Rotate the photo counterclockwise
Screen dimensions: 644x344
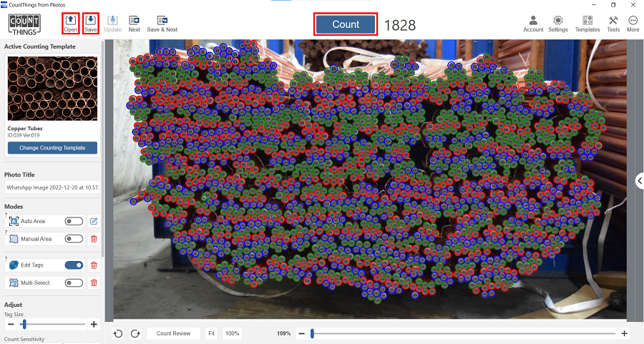118,333
